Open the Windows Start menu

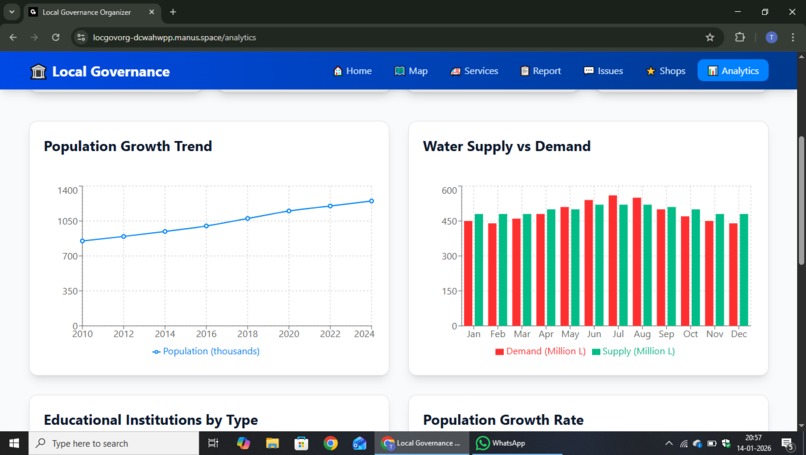14,443
